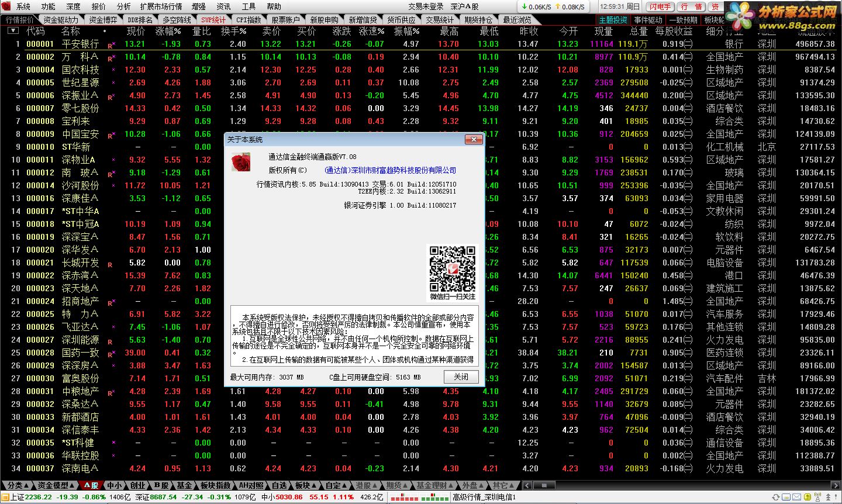Switch to the 新股申购 tab

coord(324,20)
